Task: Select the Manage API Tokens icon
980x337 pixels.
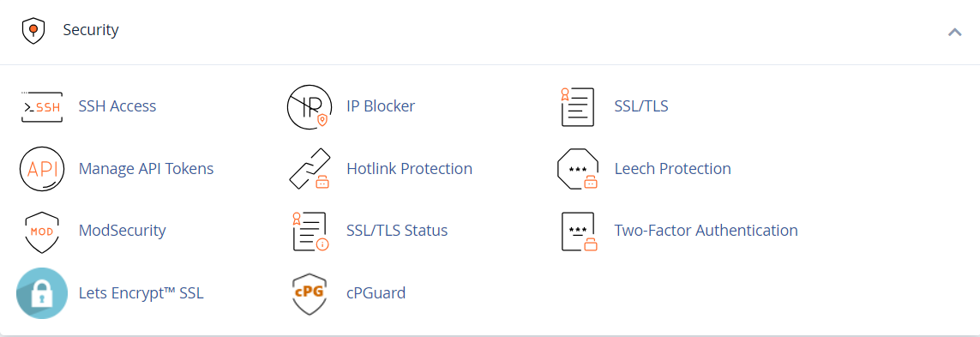Action: [42, 169]
